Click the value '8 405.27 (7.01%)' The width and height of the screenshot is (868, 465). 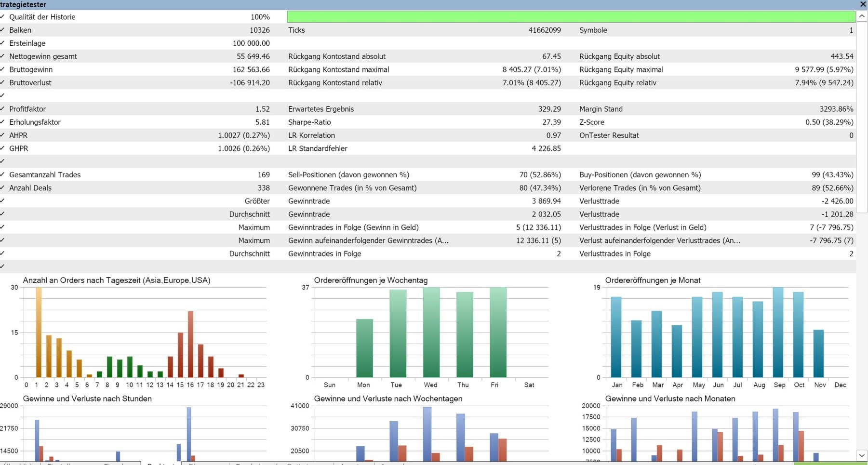(532, 69)
